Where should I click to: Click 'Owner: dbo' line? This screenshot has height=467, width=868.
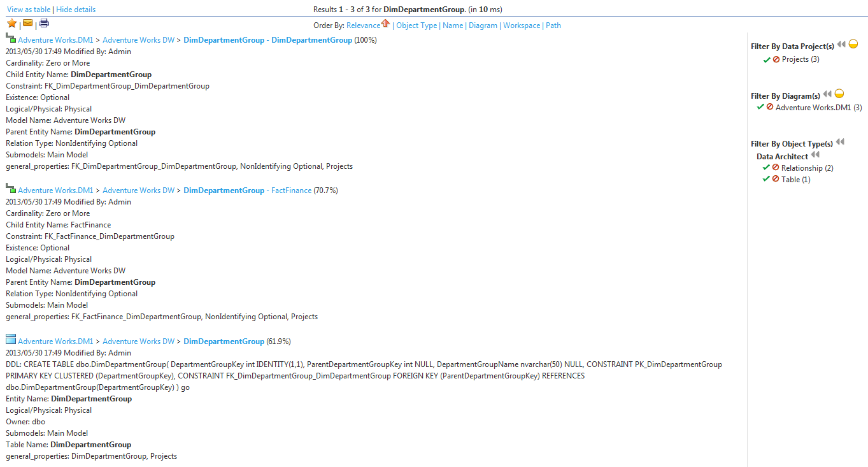pyautogui.click(x=25, y=422)
